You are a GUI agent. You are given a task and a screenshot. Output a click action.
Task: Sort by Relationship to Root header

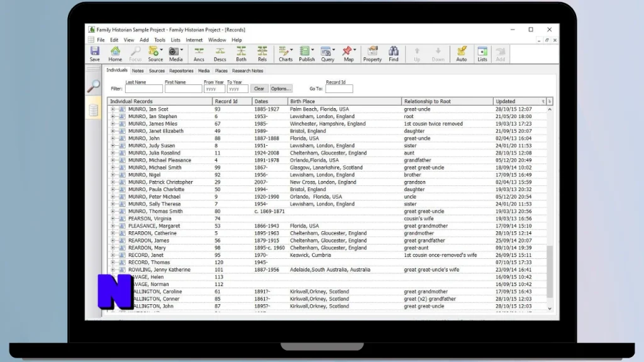point(447,101)
